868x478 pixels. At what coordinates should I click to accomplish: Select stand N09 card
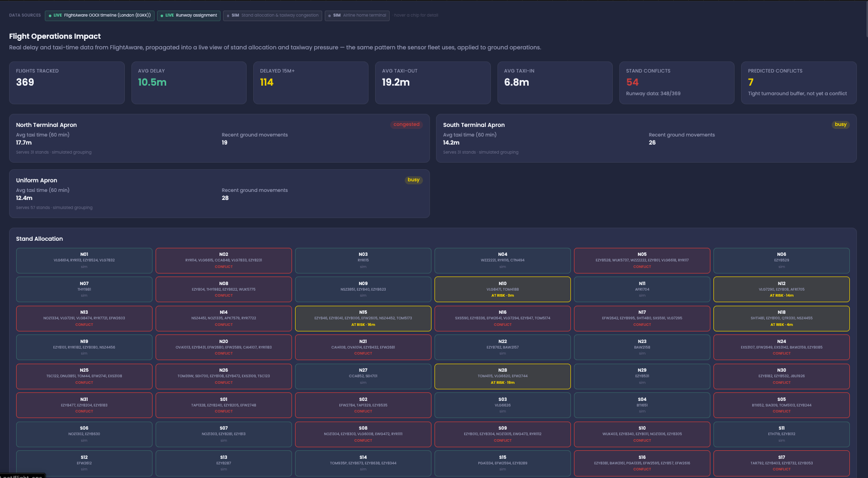point(363,290)
